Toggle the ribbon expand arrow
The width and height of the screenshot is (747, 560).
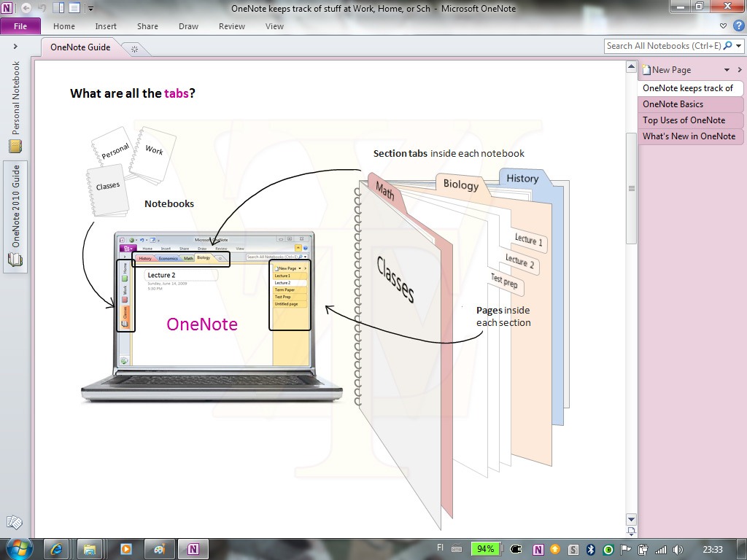click(724, 26)
